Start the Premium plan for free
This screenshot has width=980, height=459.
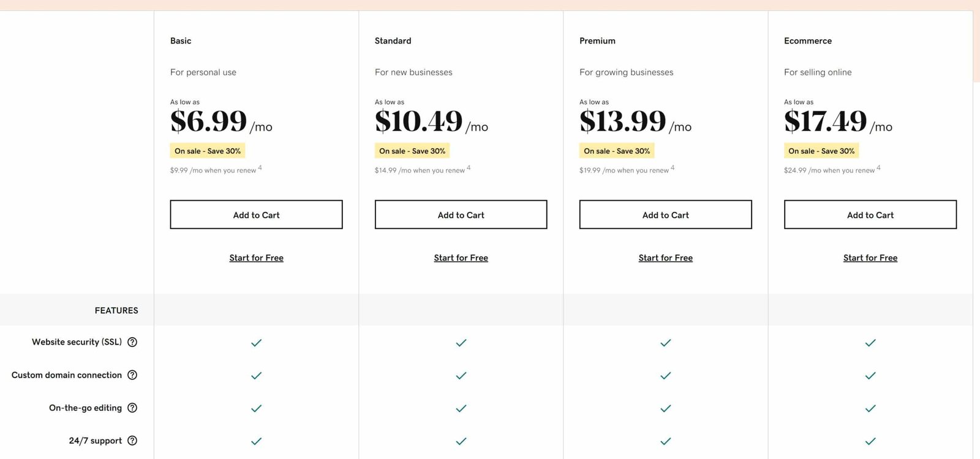pos(666,258)
